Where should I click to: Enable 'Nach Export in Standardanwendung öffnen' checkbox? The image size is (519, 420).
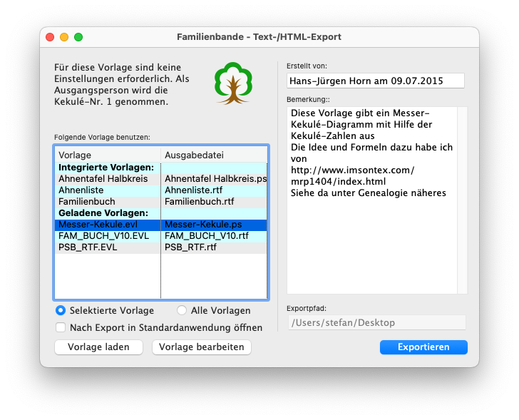61,328
